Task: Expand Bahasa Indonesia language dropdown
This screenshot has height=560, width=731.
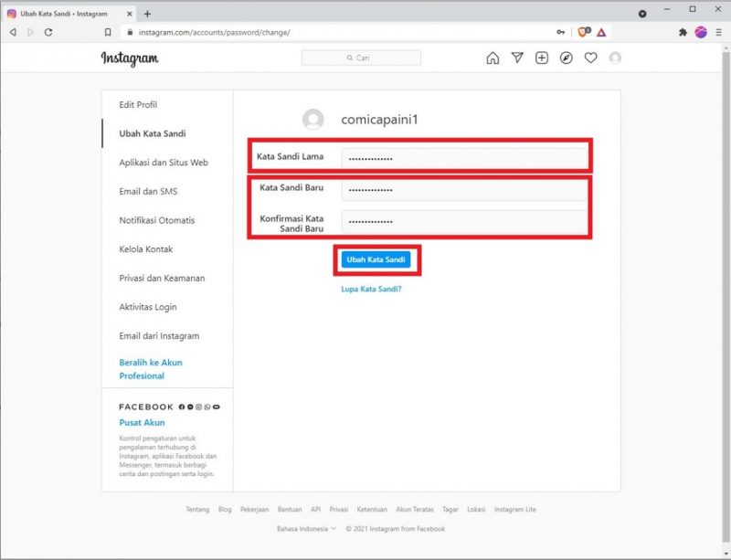Action: (x=306, y=529)
